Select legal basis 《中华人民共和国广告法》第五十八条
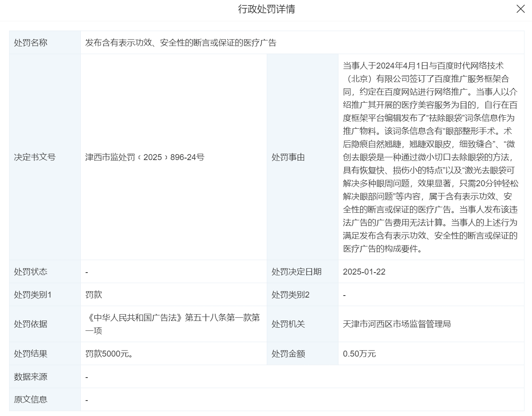 tap(173, 324)
